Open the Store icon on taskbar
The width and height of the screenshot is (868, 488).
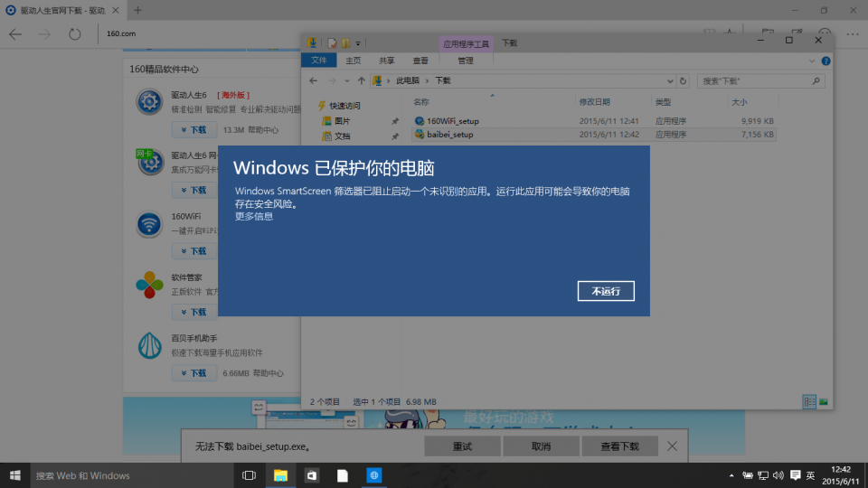pyautogui.click(x=312, y=475)
